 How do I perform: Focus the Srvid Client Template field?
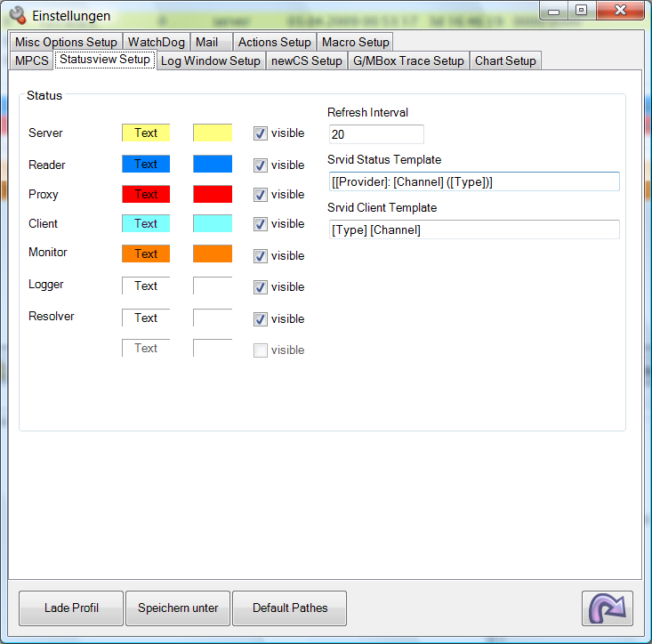[473, 229]
